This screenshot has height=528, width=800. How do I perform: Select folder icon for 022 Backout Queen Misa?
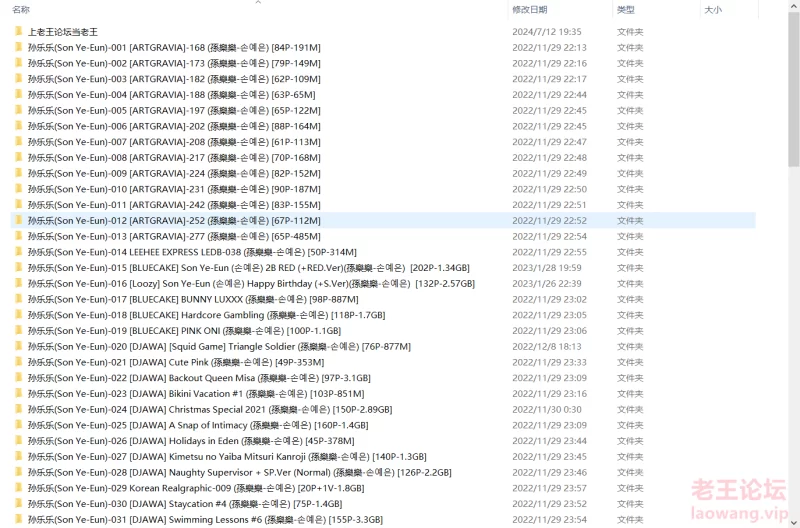19,378
